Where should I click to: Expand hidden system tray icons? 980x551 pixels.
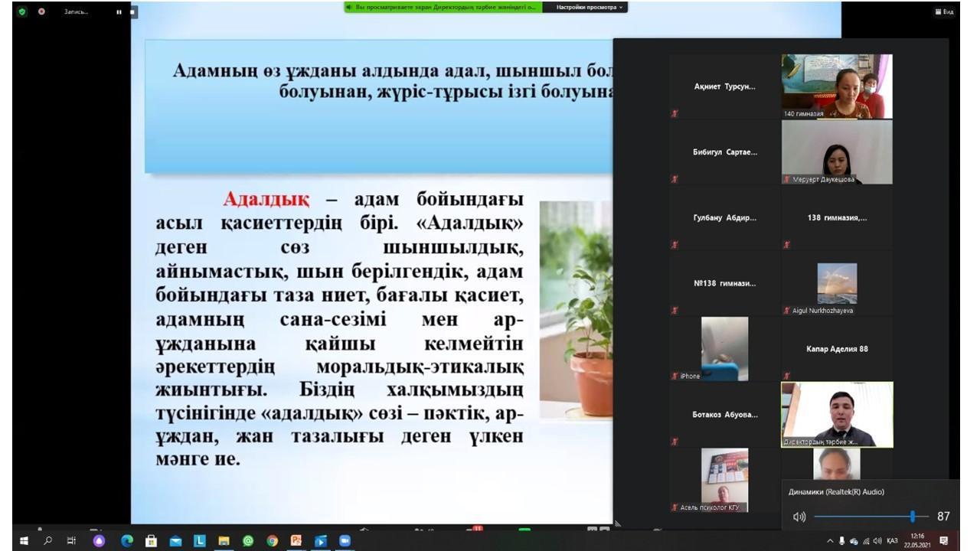[x=830, y=541]
